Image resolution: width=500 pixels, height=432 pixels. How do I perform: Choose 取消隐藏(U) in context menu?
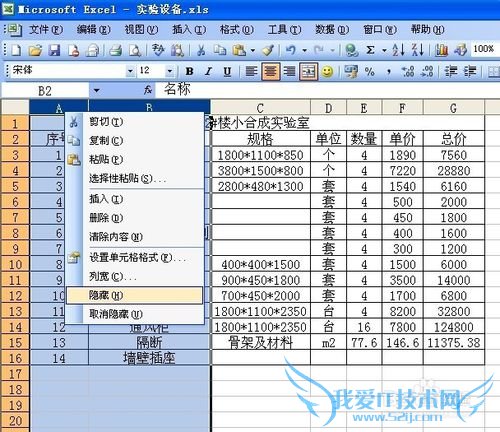pyautogui.click(x=135, y=314)
